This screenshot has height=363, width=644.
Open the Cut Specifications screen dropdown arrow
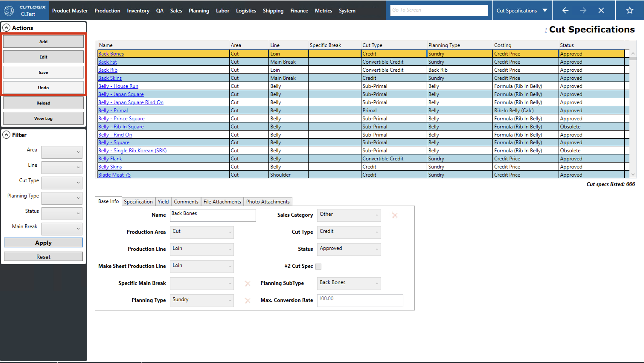point(545,10)
